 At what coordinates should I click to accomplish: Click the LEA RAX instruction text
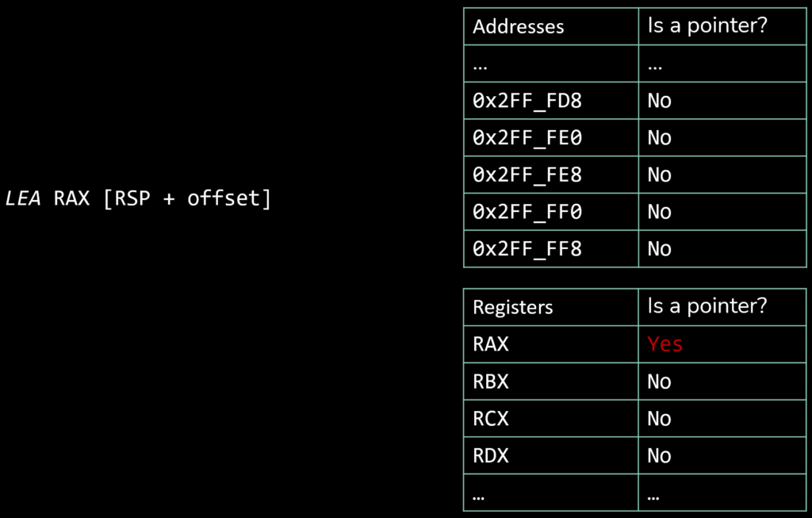point(139,198)
